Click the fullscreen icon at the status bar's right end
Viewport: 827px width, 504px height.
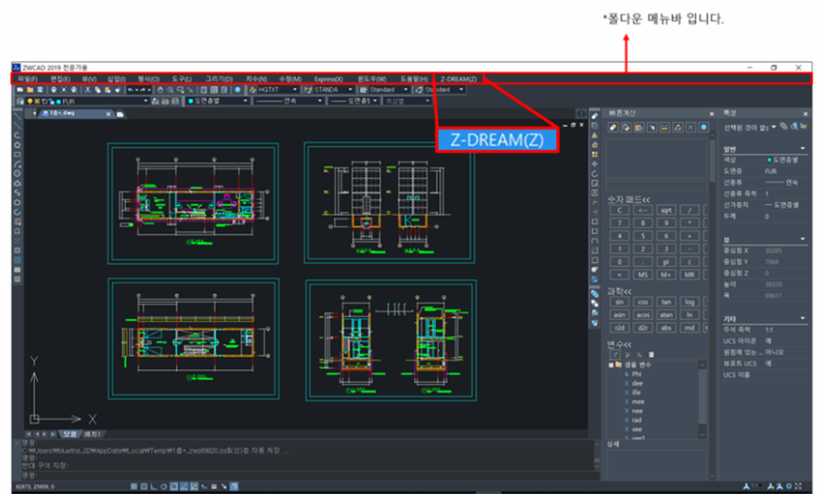pos(798,486)
